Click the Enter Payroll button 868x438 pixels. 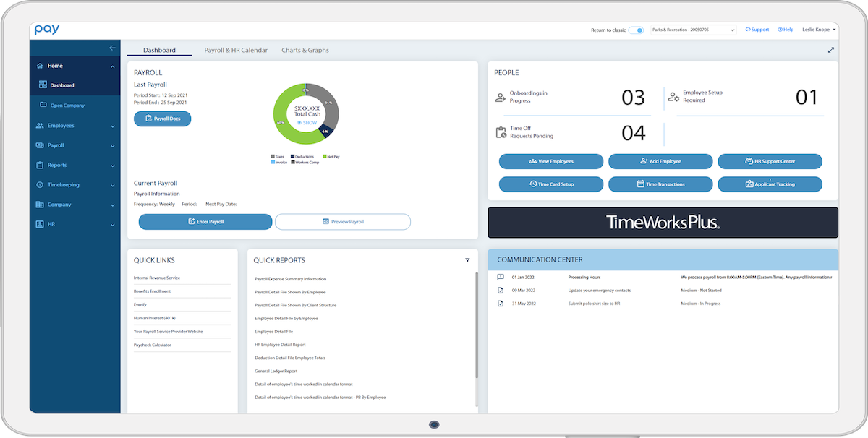[x=205, y=222]
